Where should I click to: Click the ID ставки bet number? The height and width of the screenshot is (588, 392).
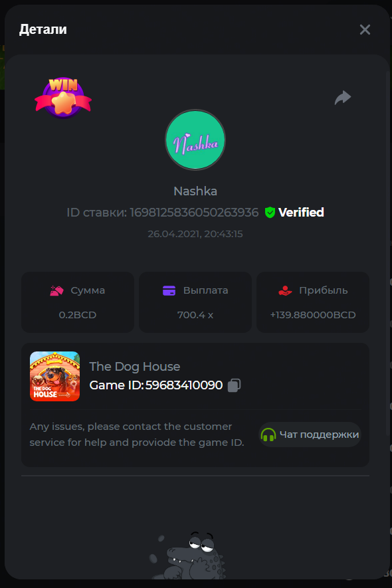(x=194, y=212)
